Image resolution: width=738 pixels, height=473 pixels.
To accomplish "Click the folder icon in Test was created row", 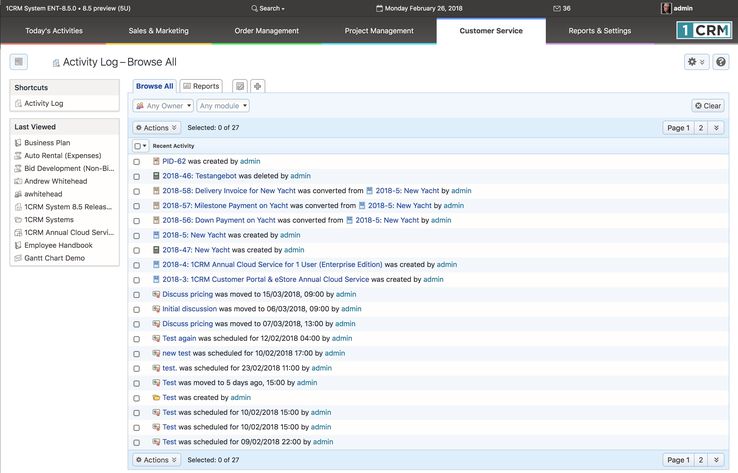I will click(x=156, y=398).
